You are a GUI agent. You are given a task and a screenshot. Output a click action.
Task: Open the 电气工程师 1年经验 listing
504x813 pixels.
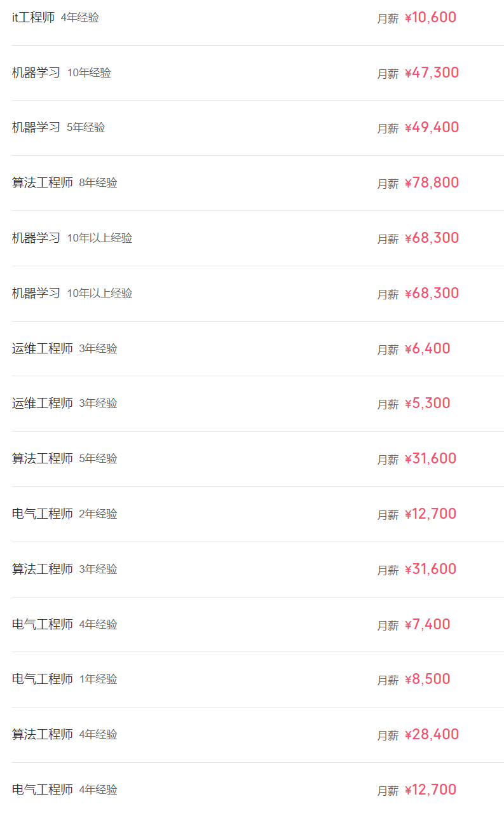coord(43,680)
